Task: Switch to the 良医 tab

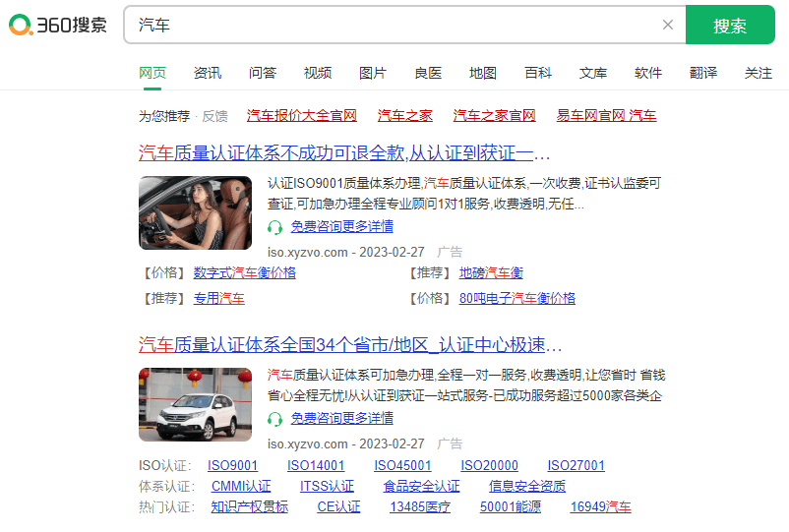Action: 428,73
